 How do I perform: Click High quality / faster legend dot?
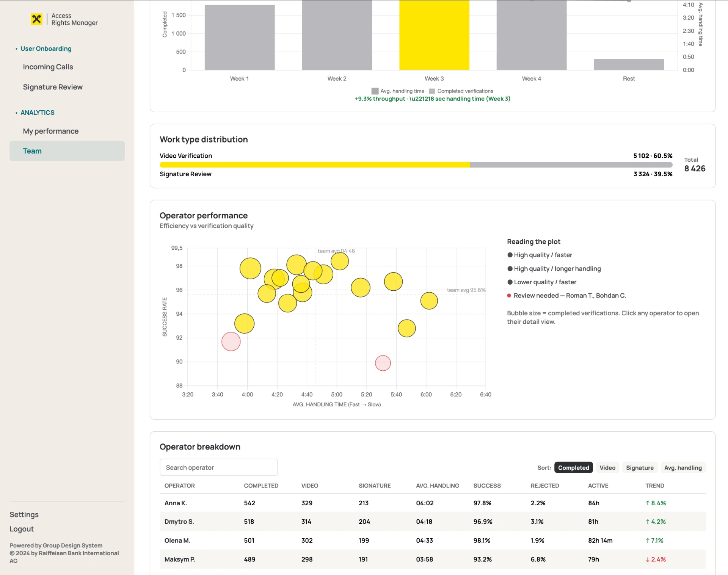click(x=510, y=255)
